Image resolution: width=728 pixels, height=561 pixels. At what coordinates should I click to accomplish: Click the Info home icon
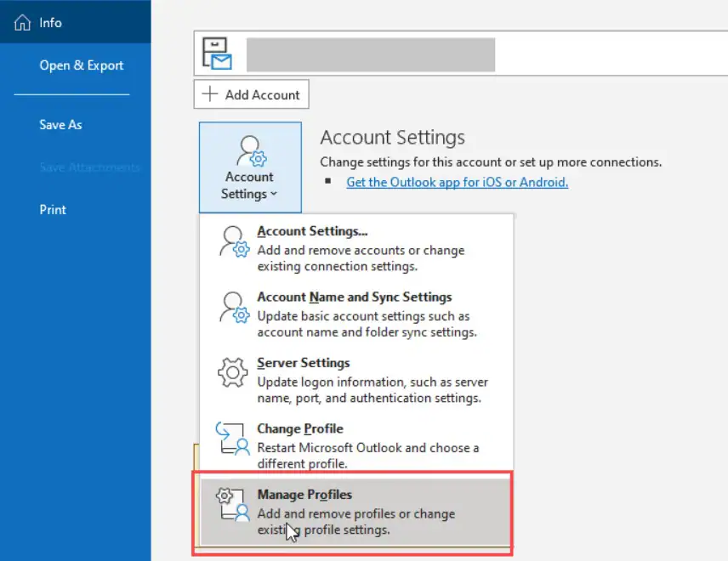tap(22, 23)
